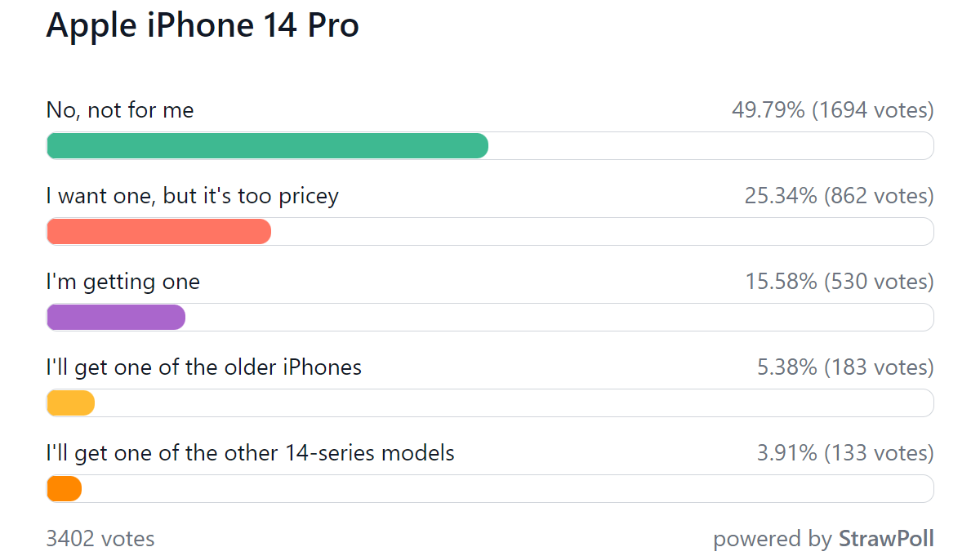The width and height of the screenshot is (980, 556).
Task: Click empty track of the first result bar
Action: point(710,146)
